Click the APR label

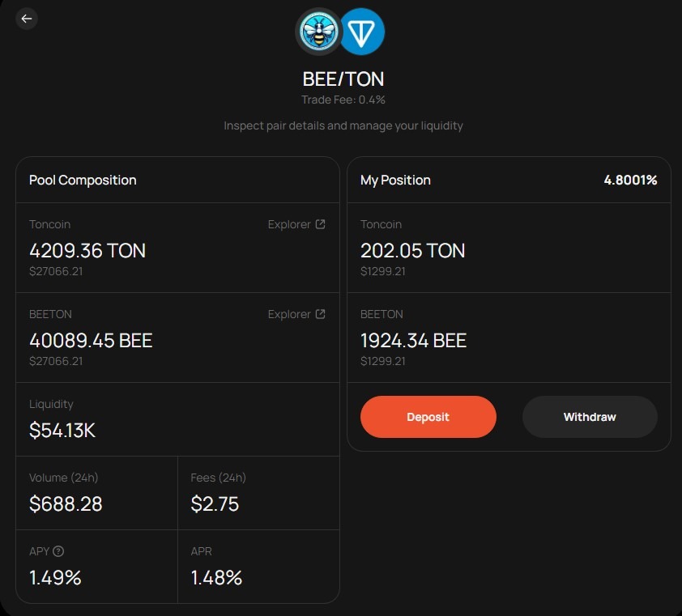pos(202,551)
